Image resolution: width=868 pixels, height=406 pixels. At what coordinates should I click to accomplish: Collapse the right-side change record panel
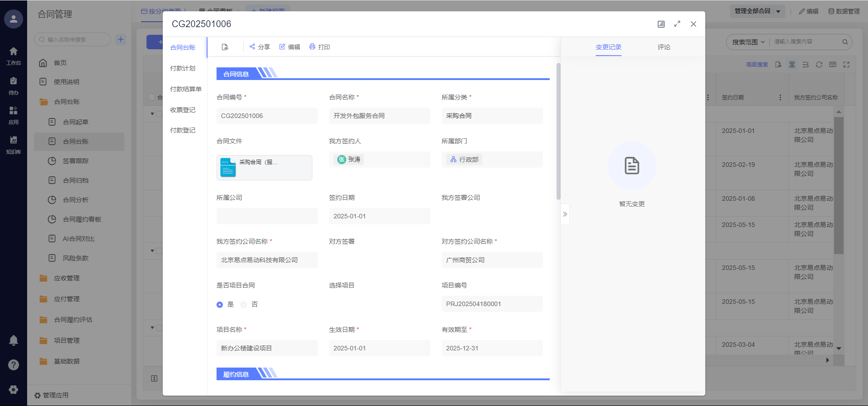565,214
